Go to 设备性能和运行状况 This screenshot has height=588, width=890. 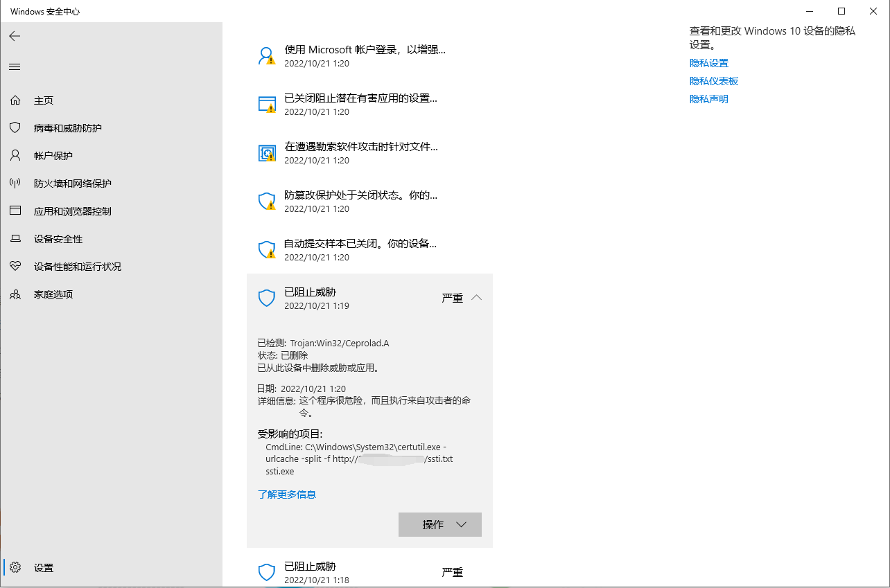tap(78, 267)
